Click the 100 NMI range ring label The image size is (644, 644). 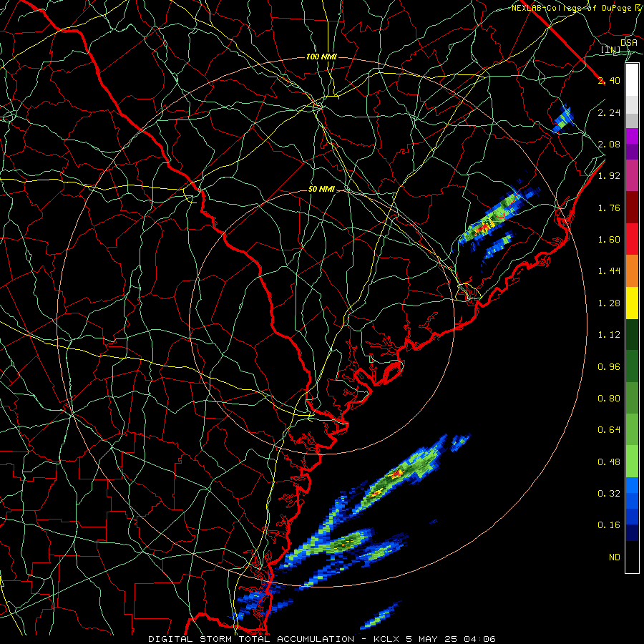pyautogui.click(x=321, y=57)
